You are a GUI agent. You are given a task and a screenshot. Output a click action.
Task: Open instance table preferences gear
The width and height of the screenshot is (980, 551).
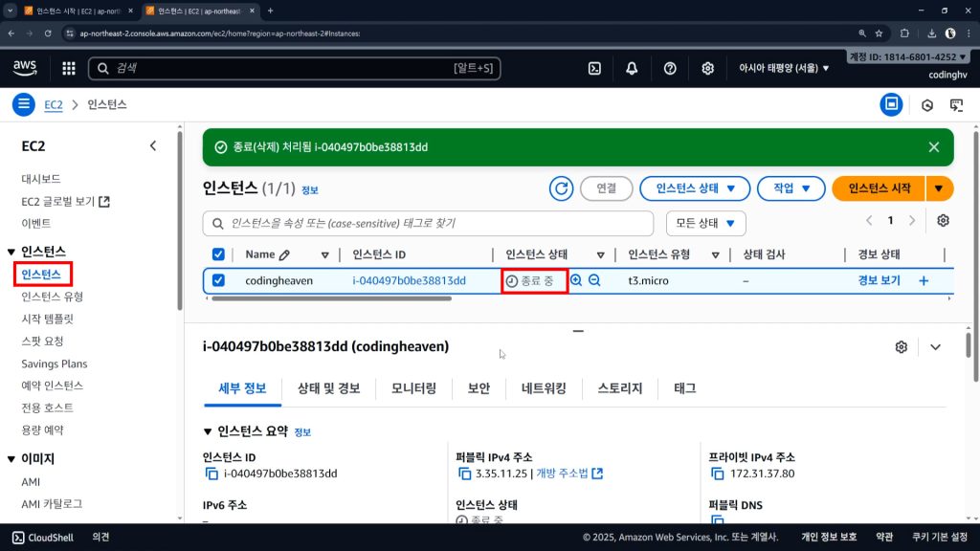coord(943,221)
